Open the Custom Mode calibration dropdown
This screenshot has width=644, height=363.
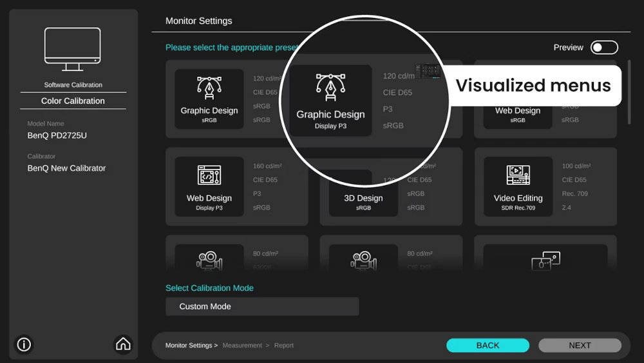(262, 306)
